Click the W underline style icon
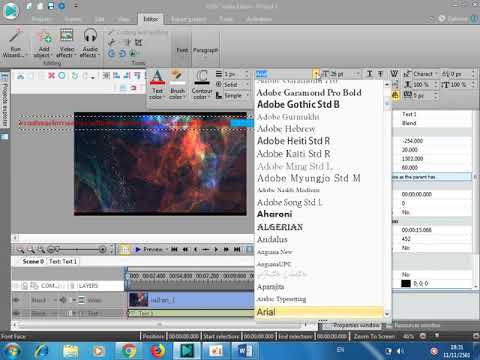480x360 pixels. pos(394,74)
